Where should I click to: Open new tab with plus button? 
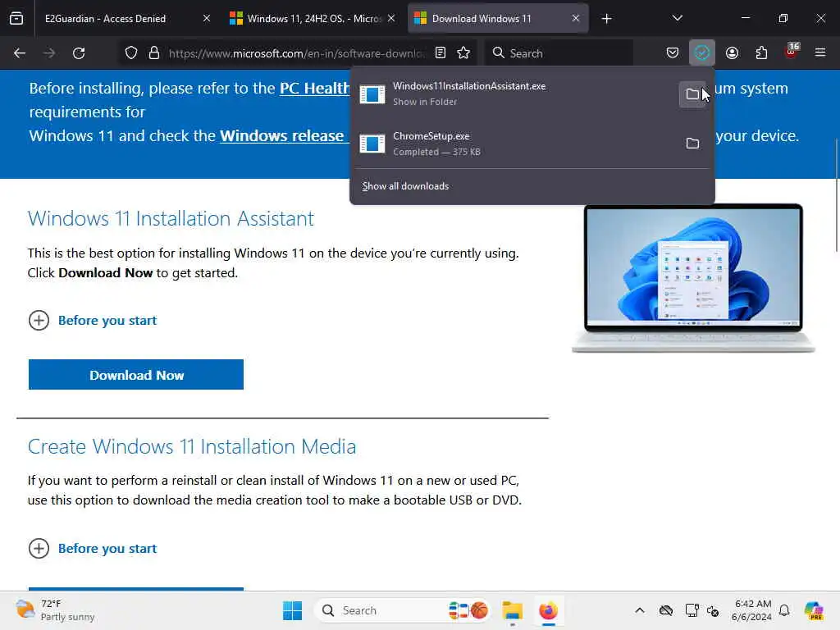[606, 19]
